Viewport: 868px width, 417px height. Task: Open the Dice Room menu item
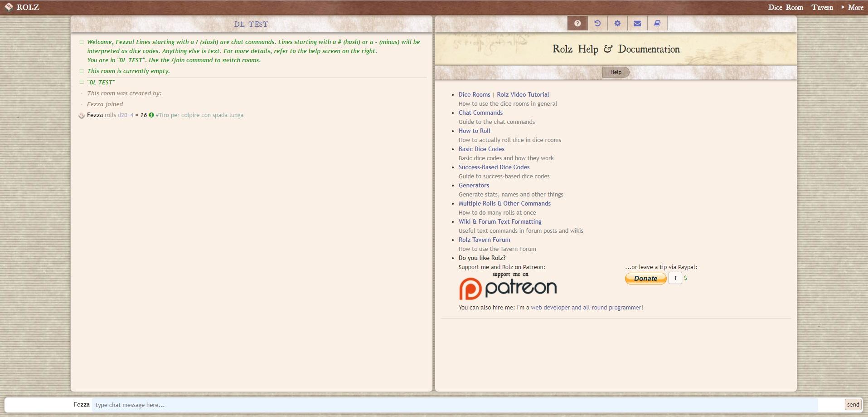coord(785,7)
